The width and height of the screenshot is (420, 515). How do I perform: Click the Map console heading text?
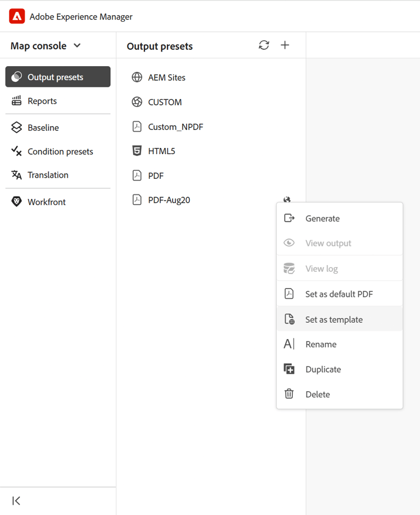point(39,45)
